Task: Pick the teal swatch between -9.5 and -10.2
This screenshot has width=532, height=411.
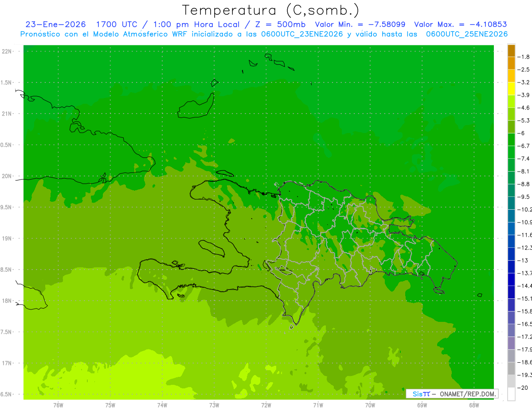Action: click(x=511, y=203)
